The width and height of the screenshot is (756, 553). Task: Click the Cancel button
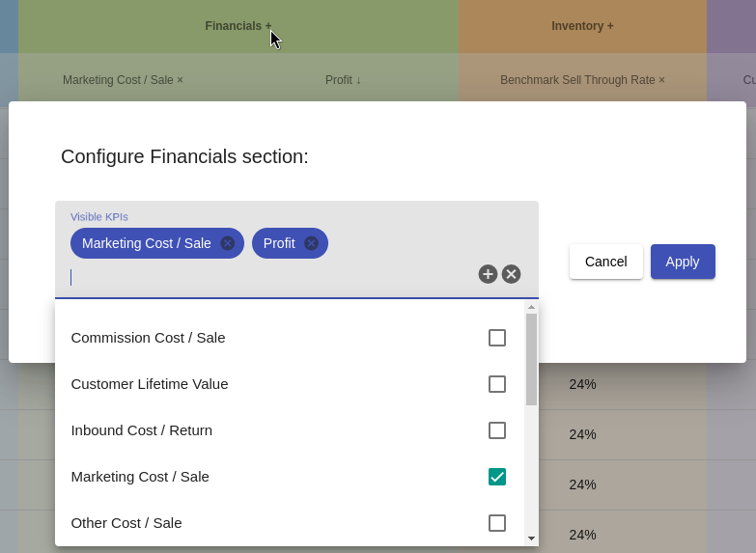[x=606, y=262]
